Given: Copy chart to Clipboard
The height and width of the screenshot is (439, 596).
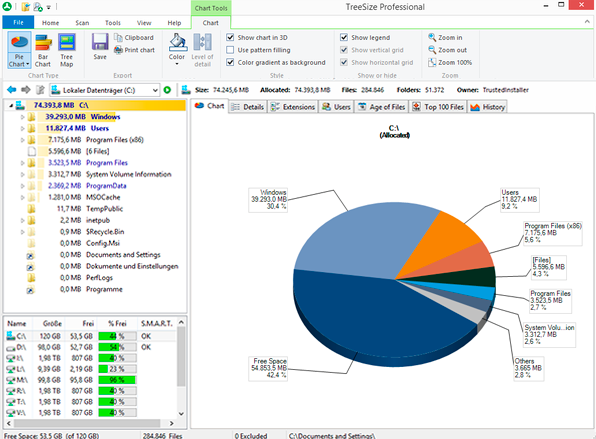Looking at the screenshot, I should pos(134,38).
